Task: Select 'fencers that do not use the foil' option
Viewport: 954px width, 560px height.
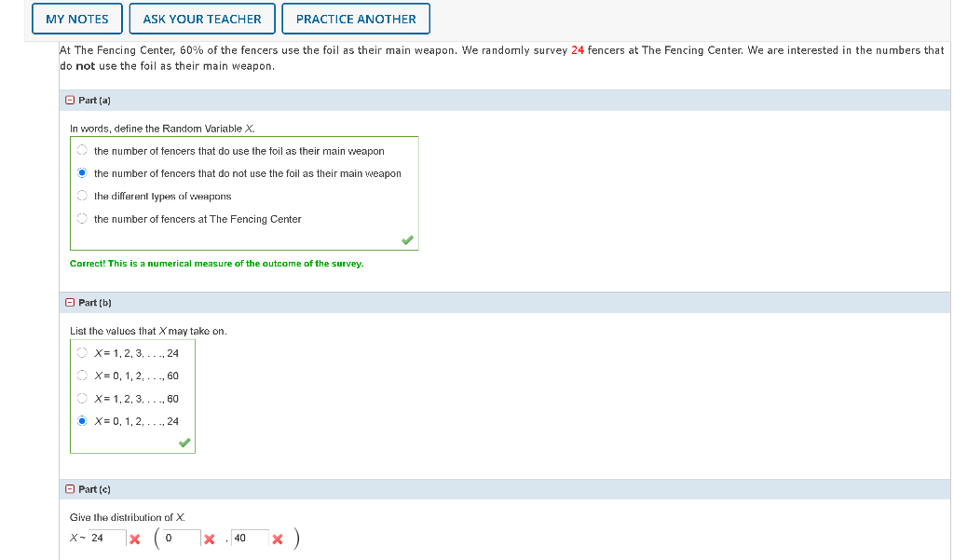Action: point(82,173)
